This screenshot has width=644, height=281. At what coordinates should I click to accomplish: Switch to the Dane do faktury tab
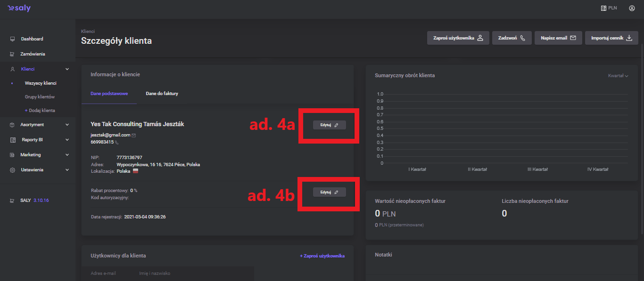162,94
